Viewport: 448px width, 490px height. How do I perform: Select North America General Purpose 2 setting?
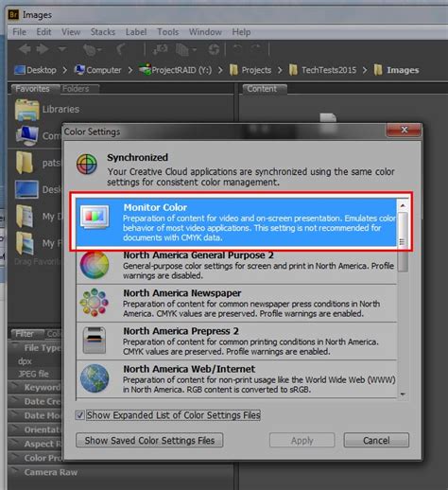point(236,265)
